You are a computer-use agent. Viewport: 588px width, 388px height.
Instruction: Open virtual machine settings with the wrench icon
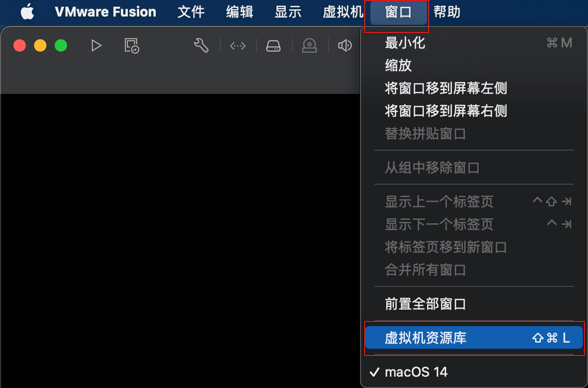(x=201, y=45)
